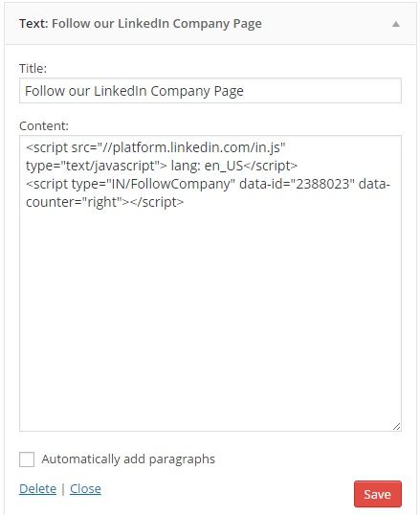Click the 'Automatically add paragraphs' label text
The width and height of the screenshot is (420, 515).
click(128, 459)
